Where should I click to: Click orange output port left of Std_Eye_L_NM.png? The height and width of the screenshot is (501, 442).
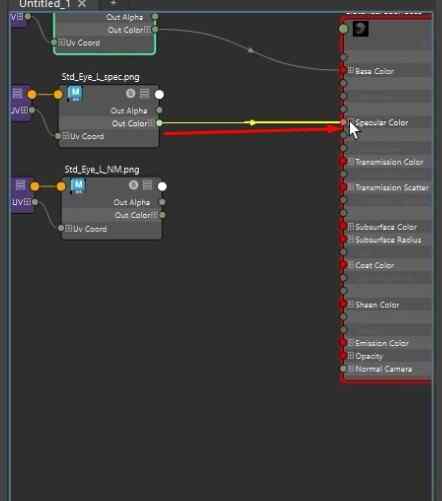[35, 186]
